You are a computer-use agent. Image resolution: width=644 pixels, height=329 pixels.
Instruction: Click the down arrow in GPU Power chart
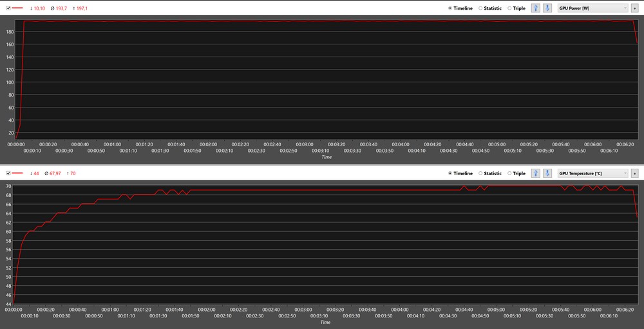(547, 8)
